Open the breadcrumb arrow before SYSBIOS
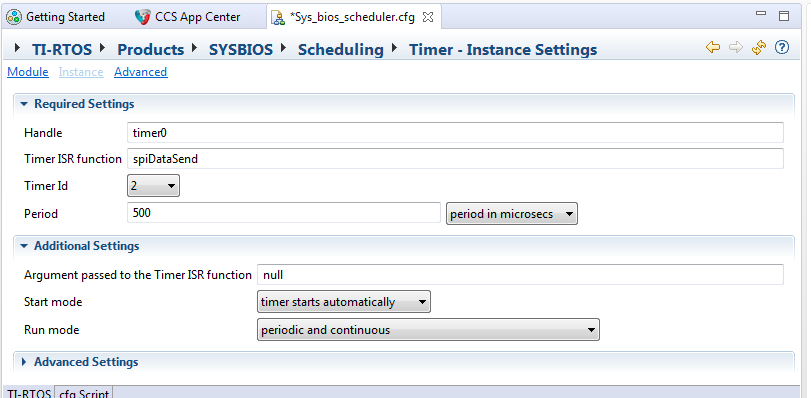Viewport: 811px width, 398px height. [194, 48]
